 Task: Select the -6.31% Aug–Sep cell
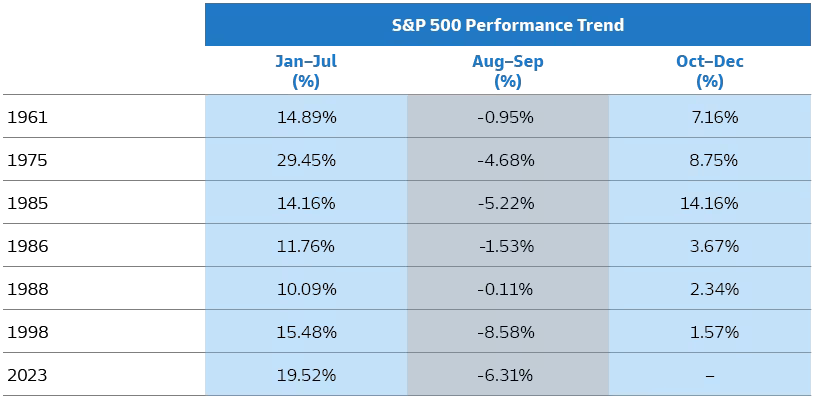click(506, 375)
